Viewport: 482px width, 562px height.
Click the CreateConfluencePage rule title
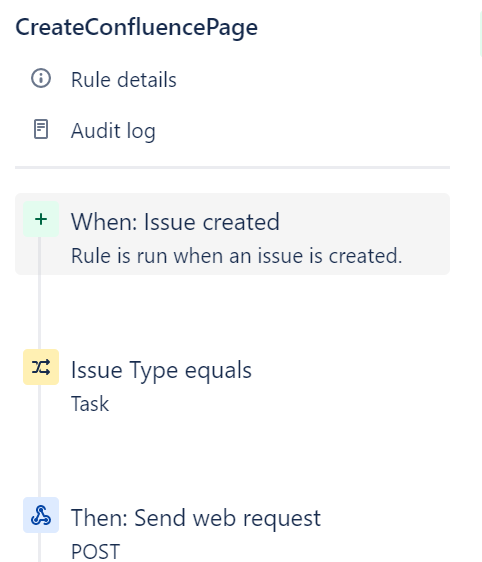click(137, 27)
